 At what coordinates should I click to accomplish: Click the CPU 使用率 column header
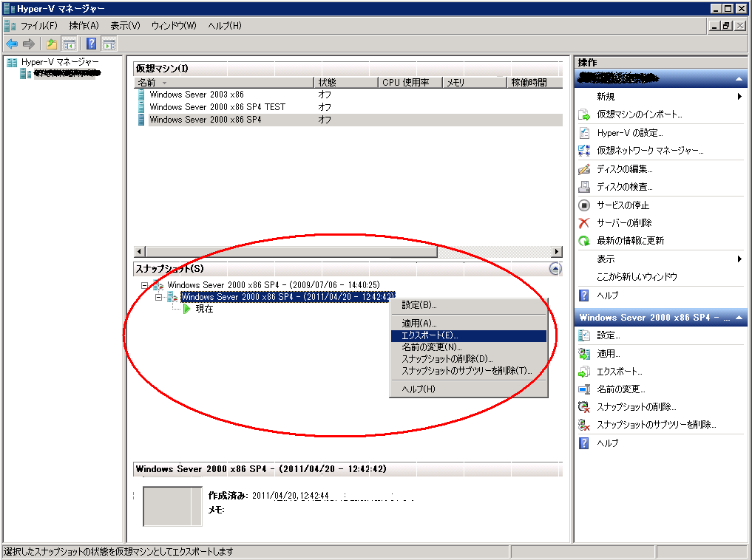pos(410,83)
